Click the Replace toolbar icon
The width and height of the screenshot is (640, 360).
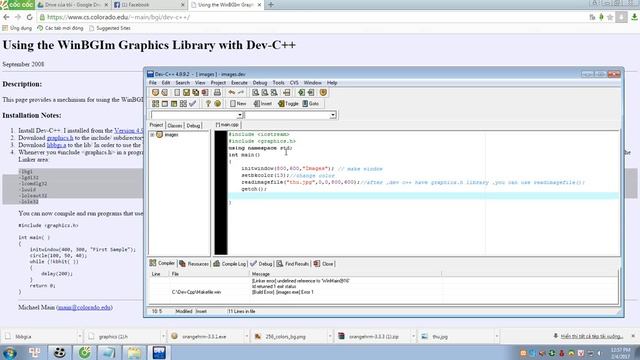click(265, 93)
